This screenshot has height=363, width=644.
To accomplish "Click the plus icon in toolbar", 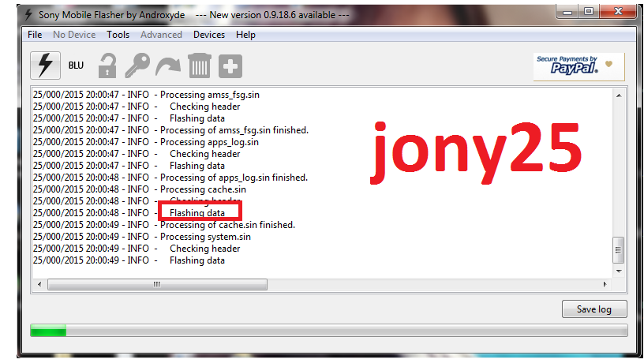I will pyautogui.click(x=230, y=66).
